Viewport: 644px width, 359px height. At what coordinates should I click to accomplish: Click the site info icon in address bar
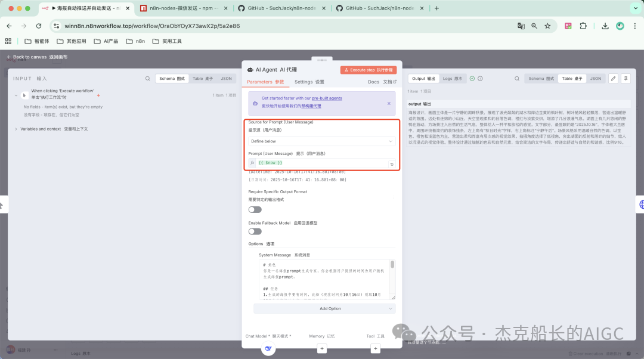[x=56, y=26]
